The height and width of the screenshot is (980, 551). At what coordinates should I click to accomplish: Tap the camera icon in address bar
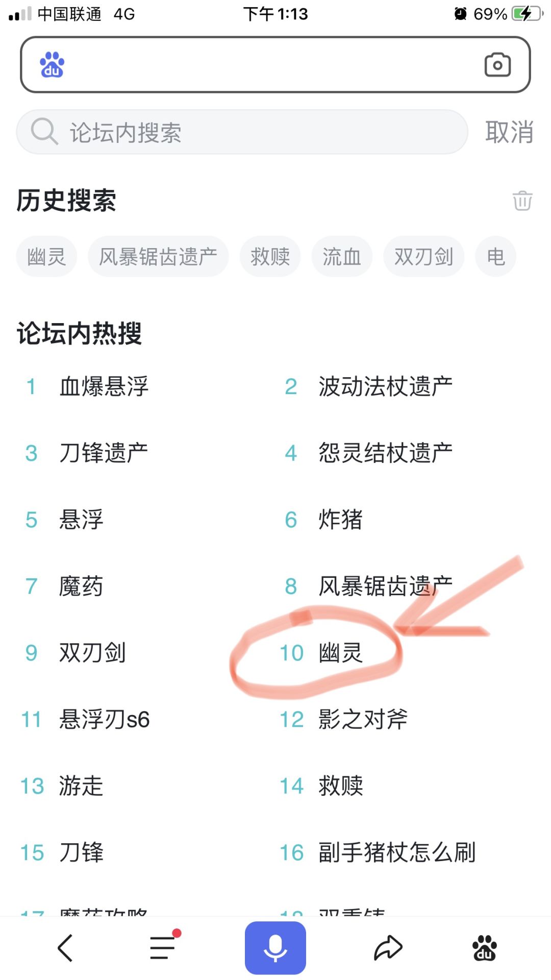click(x=497, y=65)
